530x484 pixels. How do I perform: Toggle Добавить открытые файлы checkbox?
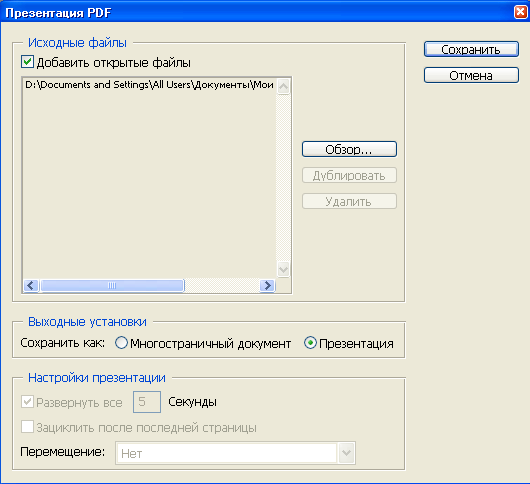point(27,62)
